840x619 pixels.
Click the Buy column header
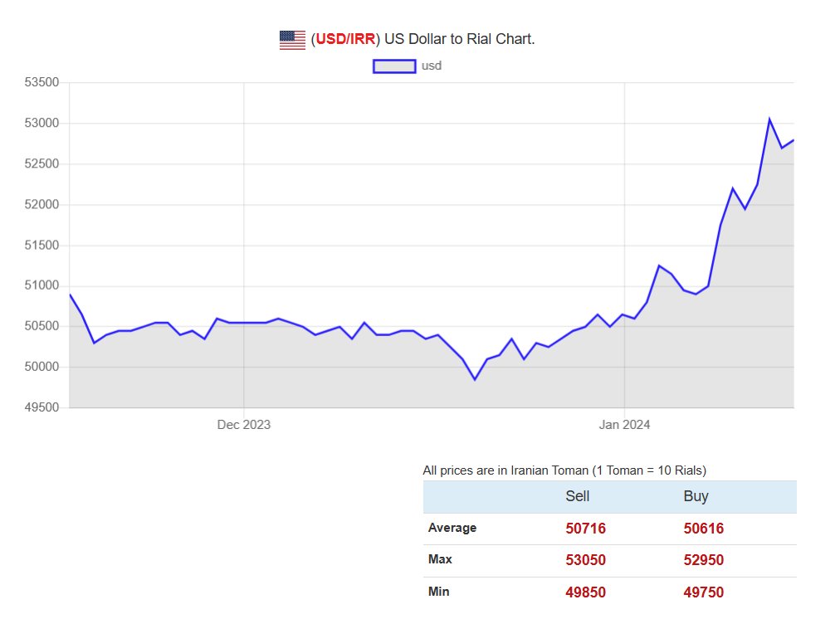(x=696, y=496)
